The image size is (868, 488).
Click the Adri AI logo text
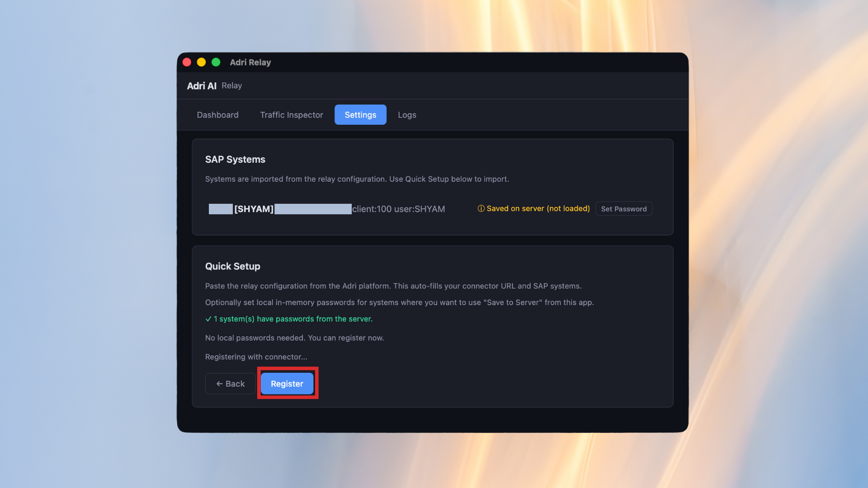coord(202,86)
